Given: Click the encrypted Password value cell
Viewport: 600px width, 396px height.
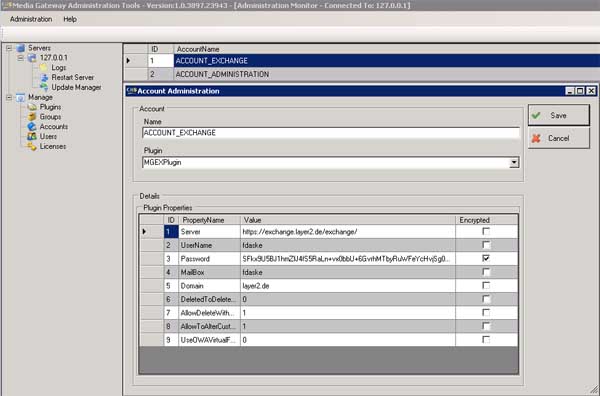Looking at the screenshot, I should tap(348, 259).
